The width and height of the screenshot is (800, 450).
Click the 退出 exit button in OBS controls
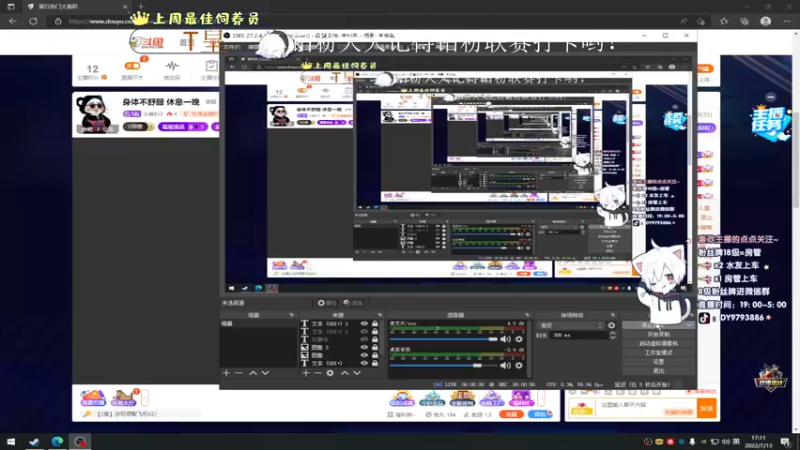click(658, 371)
